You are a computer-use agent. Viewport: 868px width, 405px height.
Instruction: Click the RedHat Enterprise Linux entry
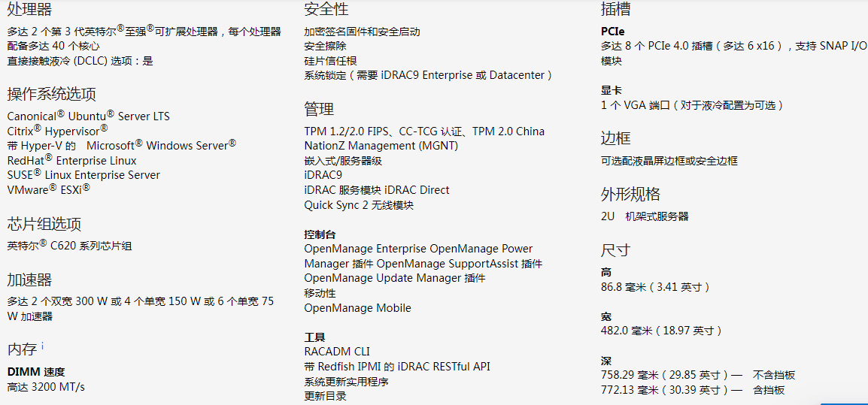(72, 160)
